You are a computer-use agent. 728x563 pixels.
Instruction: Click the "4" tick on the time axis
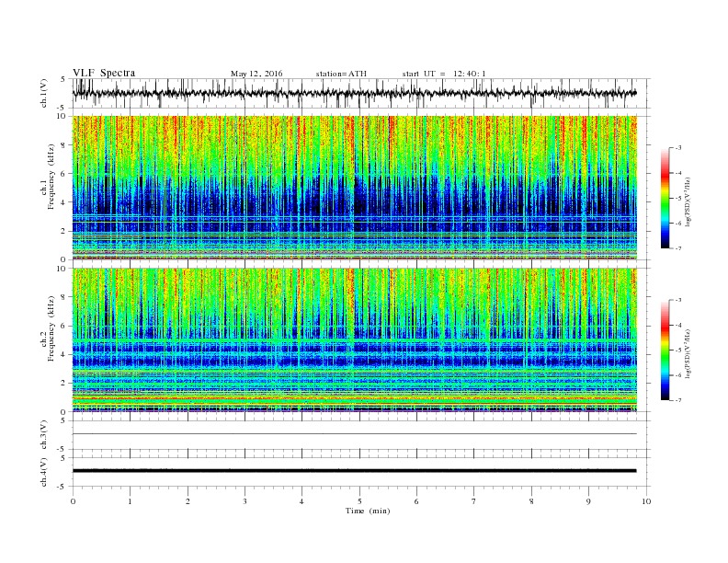click(301, 501)
